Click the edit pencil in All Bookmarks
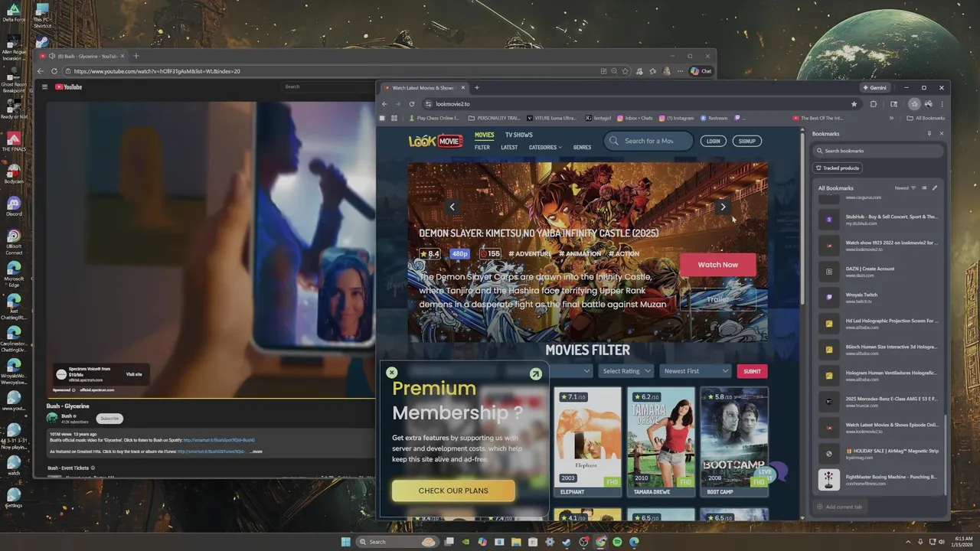Viewport: 980px width, 551px height. (934, 187)
